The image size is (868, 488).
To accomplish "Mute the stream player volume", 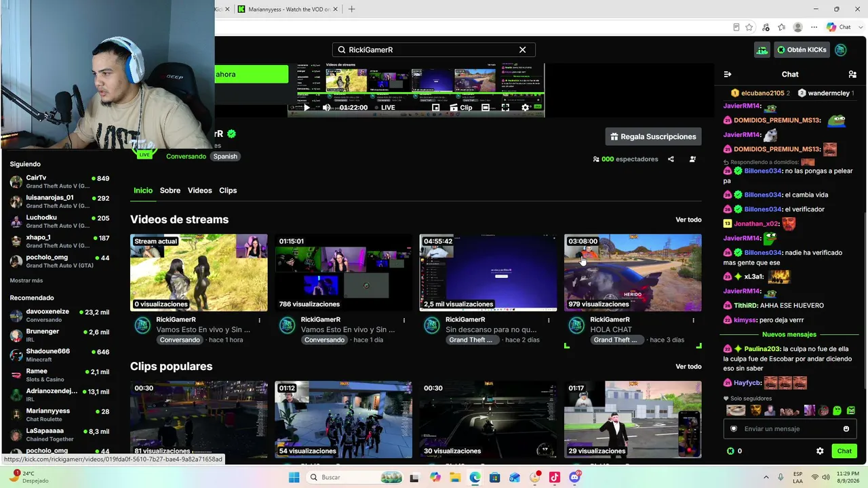I will click(x=326, y=108).
